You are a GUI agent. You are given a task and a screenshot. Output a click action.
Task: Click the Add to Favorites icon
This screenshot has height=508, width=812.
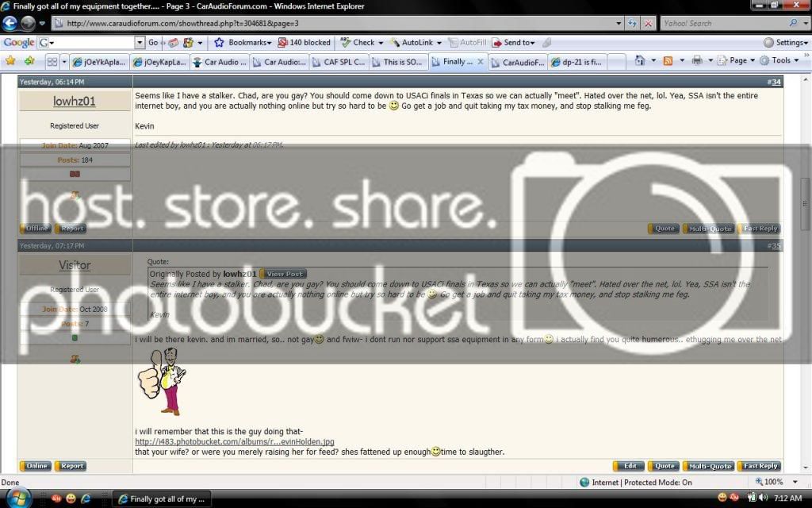click(29, 61)
